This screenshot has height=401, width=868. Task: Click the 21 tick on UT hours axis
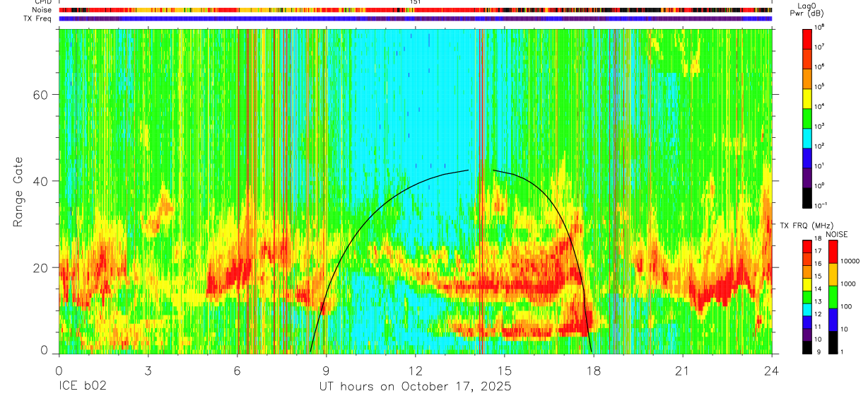[x=683, y=370]
